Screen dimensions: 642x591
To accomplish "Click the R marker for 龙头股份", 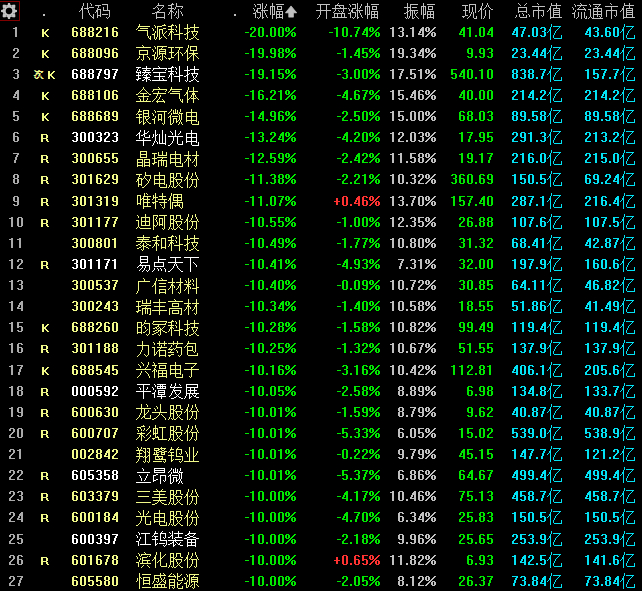I will click(x=45, y=413).
